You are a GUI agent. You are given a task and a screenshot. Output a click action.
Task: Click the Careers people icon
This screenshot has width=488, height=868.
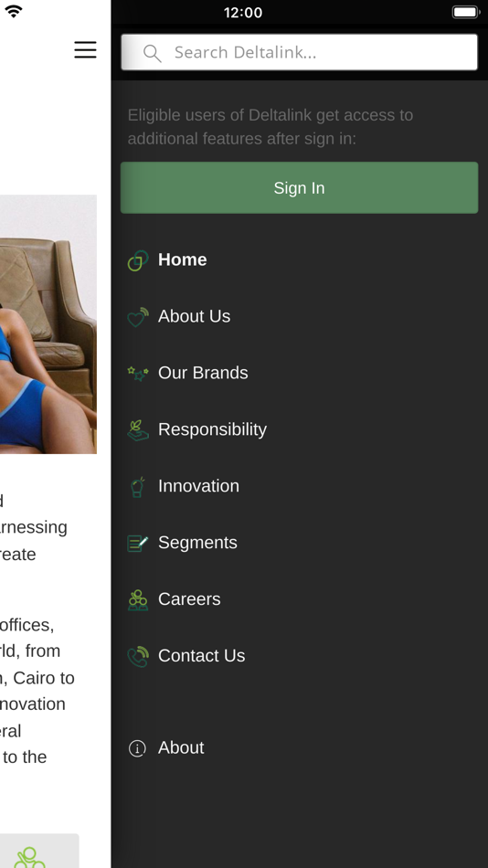(x=138, y=600)
